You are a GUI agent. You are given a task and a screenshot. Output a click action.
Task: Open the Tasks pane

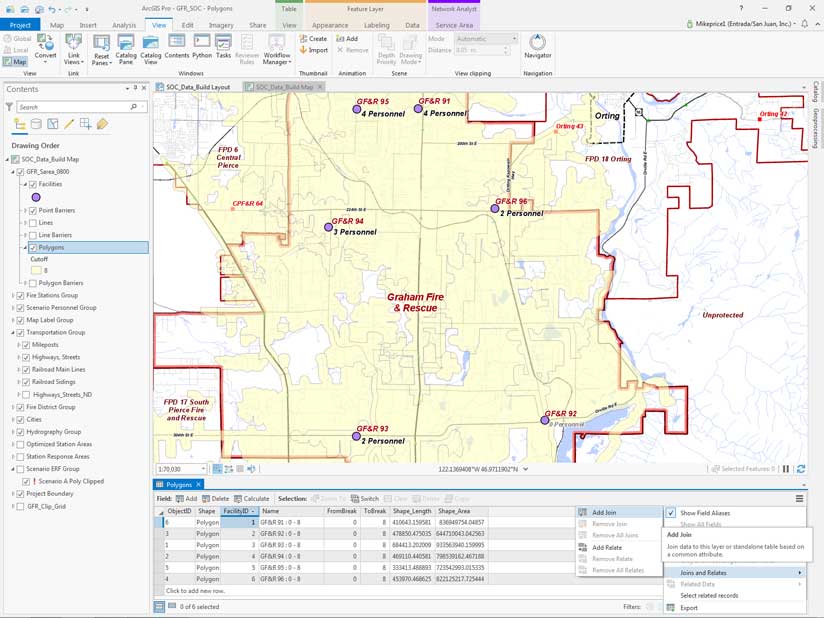tap(223, 46)
